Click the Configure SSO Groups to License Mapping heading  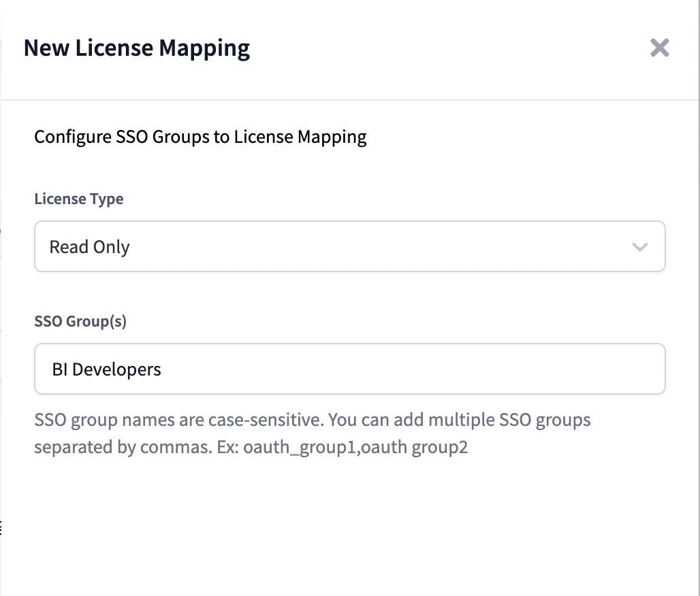(x=200, y=137)
